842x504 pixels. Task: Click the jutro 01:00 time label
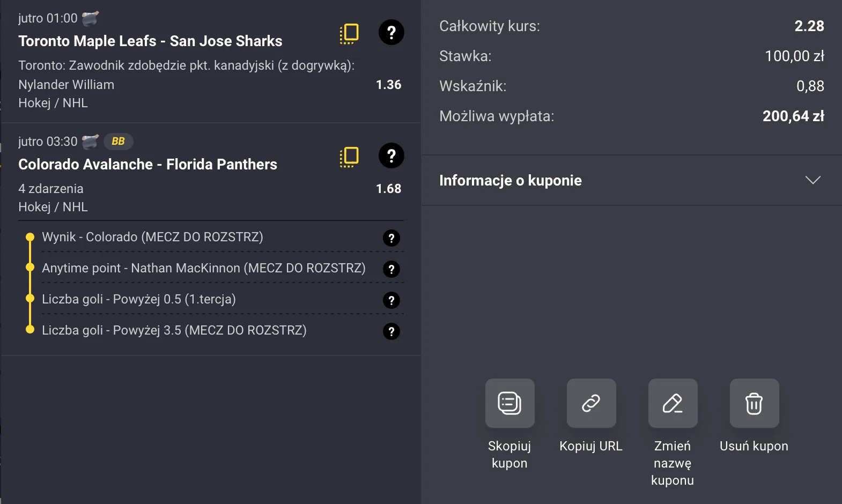click(48, 18)
